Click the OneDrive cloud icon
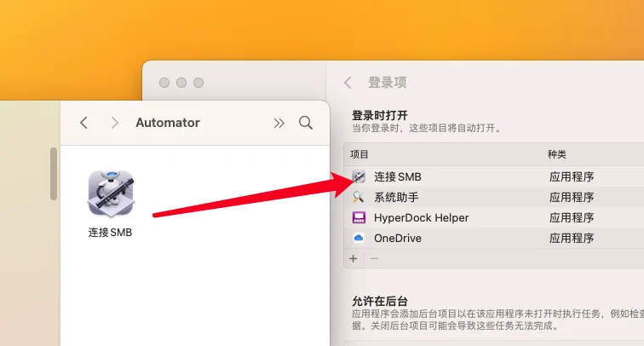 point(359,238)
